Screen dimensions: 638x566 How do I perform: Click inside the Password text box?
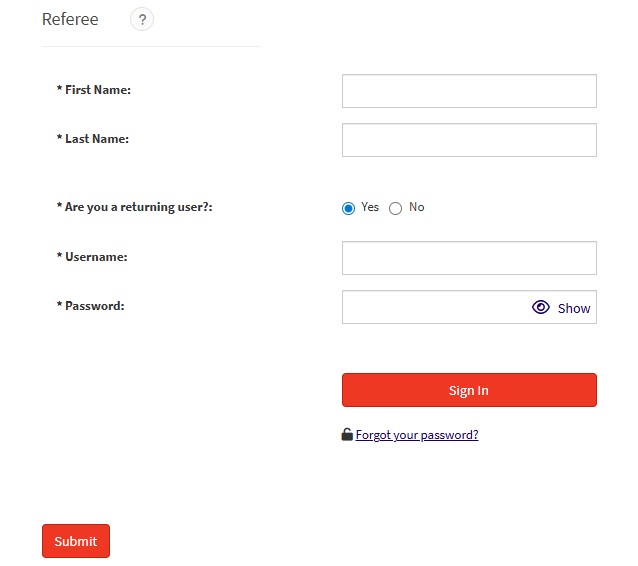[435, 307]
